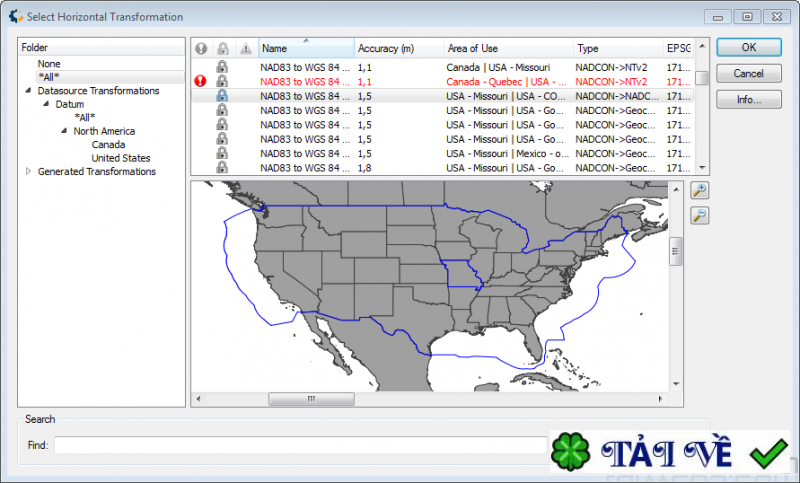Expand the Generated Transformations tree node

tap(29, 171)
